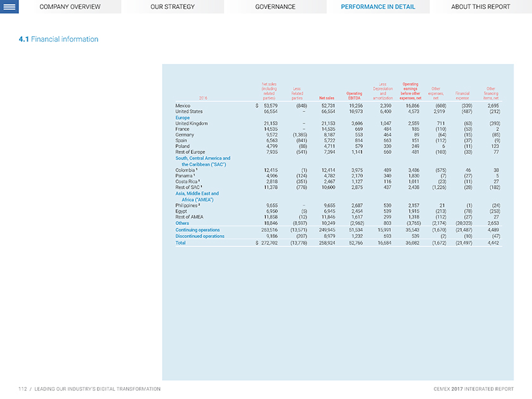The height and width of the screenshot is (399, 532).
Task: Select the Egypt row label
Action: click(x=181, y=211)
